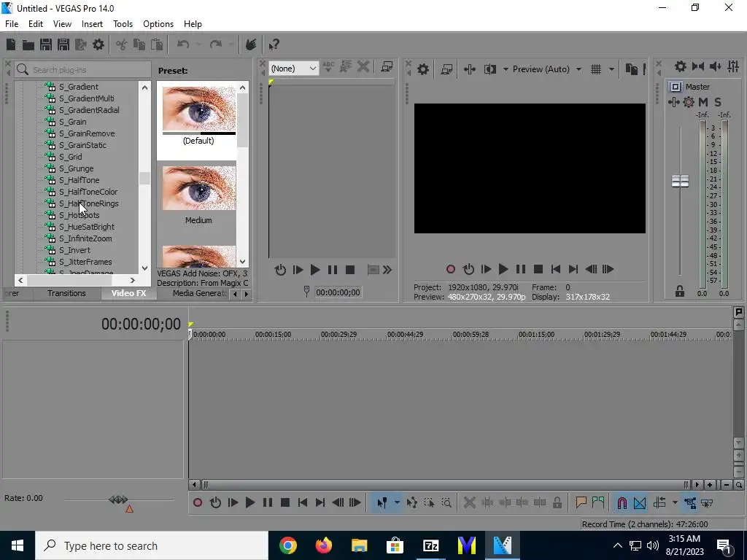
Task: Click Go to Start in timeline transport
Action: click(x=303, y=503)
